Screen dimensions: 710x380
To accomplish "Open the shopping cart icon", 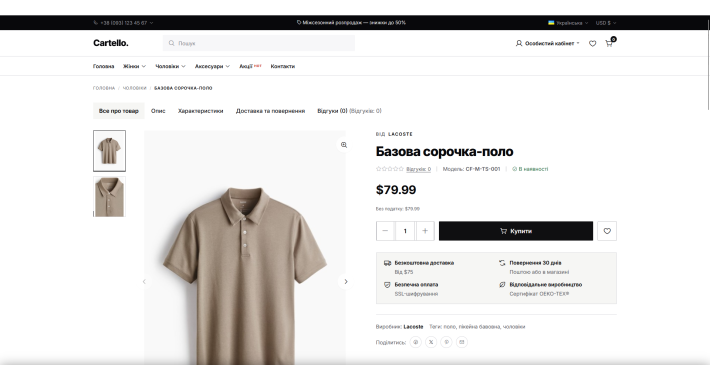I will [609, 43].
